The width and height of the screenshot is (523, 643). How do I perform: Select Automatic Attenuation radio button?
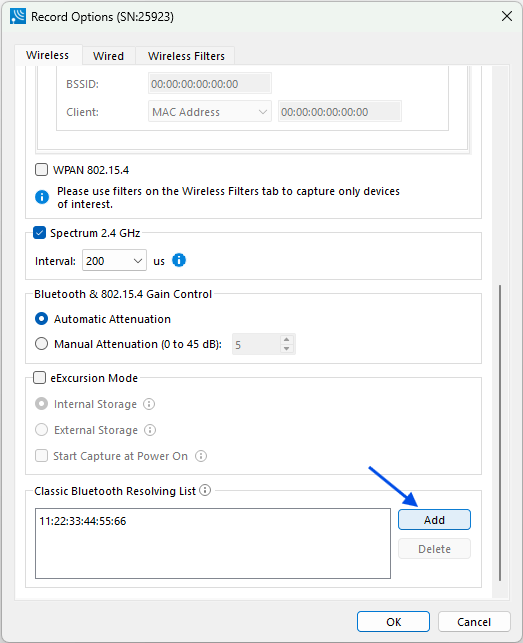tap(41, 319)
